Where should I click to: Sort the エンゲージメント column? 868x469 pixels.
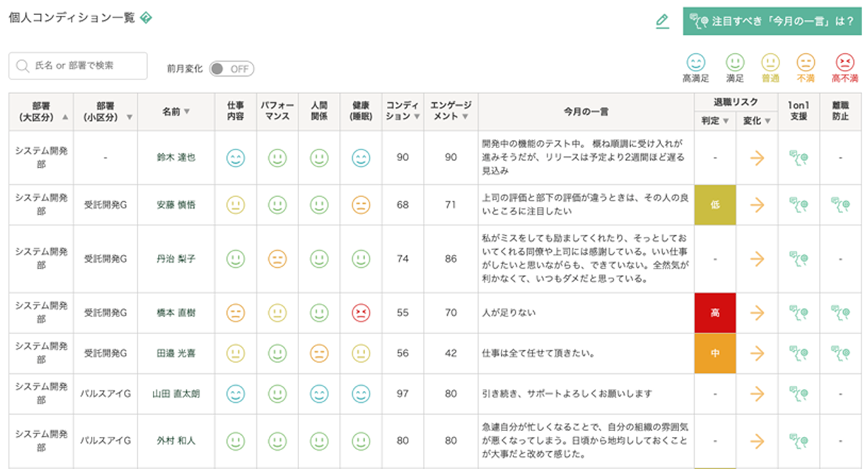coord(465,117)
